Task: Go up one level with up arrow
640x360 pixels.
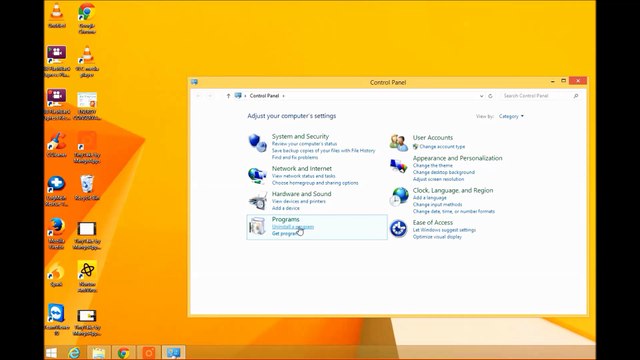Action: (x=228, y=96)
